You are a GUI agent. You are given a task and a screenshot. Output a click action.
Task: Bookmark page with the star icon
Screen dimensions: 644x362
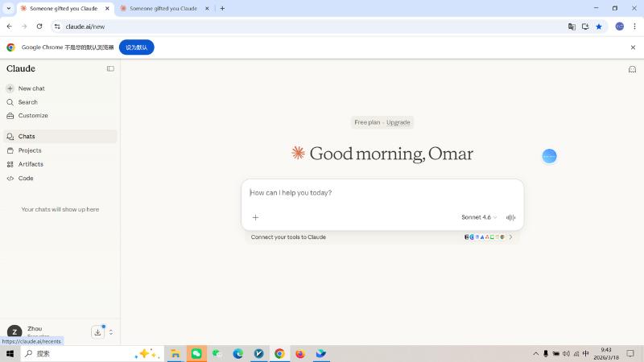pos(599,27)
